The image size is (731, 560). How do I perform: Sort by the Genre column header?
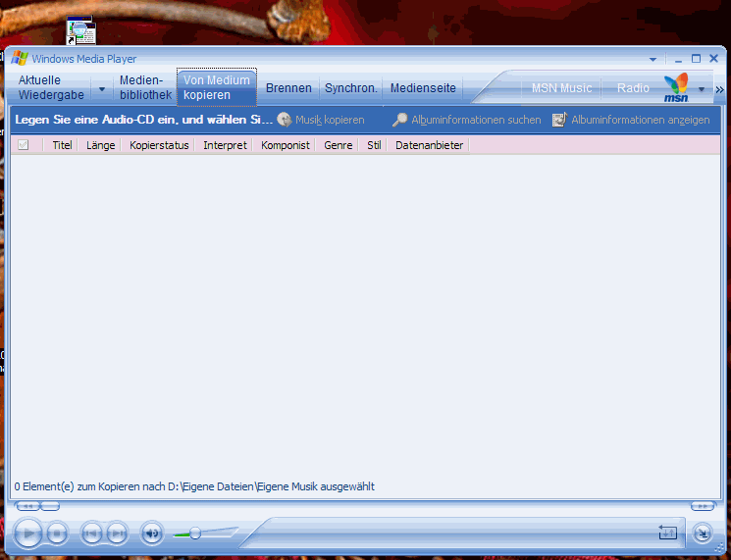pos(338,145)
